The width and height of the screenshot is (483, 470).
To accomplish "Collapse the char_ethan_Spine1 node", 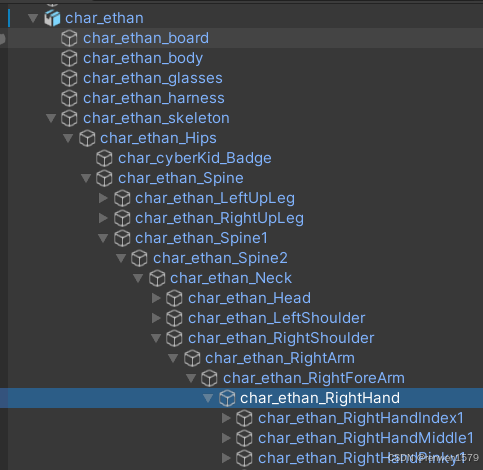I will (103, 238).
